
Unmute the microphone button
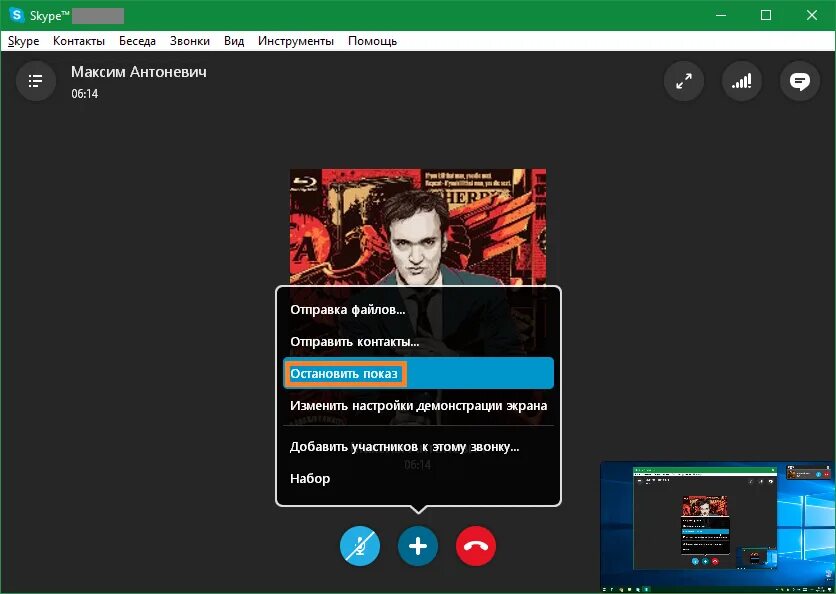point(360,546)
